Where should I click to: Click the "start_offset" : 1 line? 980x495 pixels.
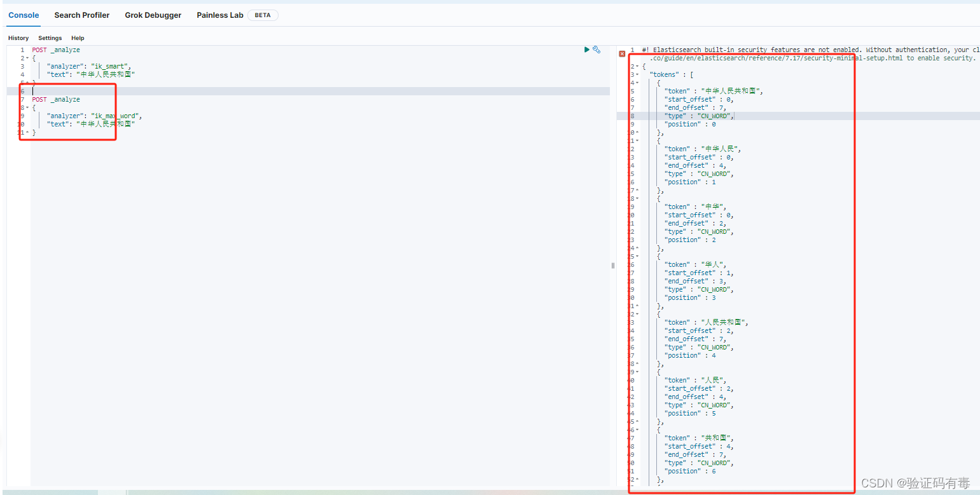699,273
